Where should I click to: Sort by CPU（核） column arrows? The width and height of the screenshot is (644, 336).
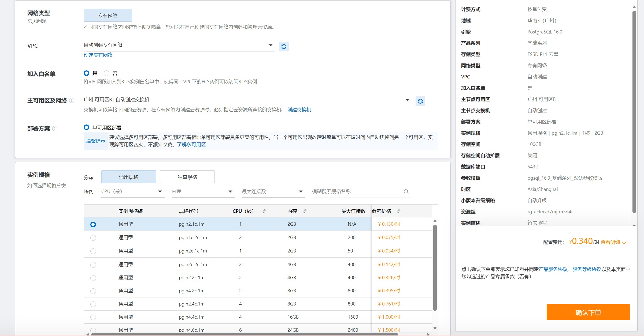[x=264, y=211]
